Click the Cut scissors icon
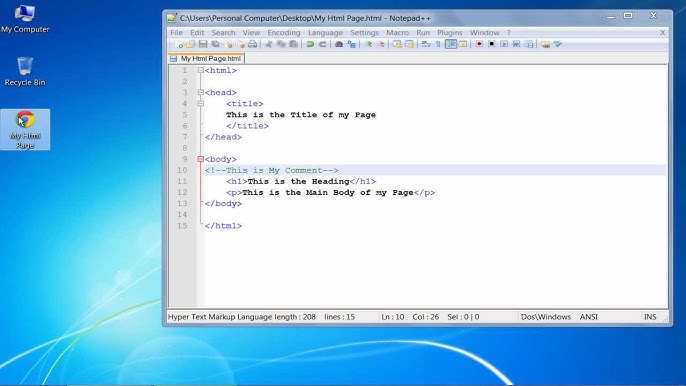686x386 pixels. tap(269, 44)
